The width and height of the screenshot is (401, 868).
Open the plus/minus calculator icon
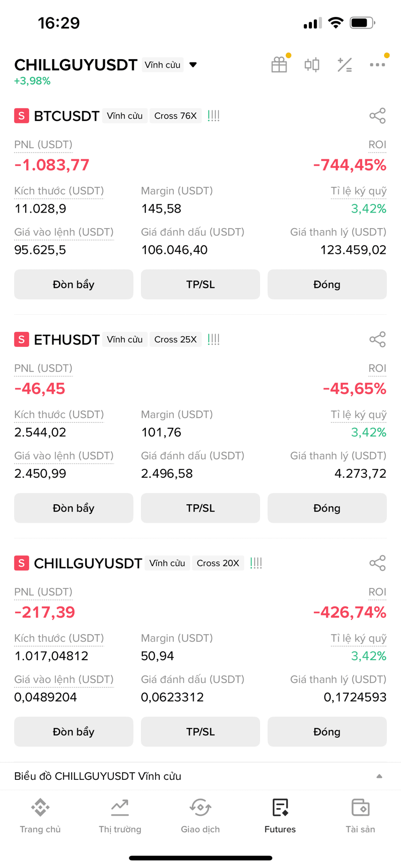coord(345,64)
